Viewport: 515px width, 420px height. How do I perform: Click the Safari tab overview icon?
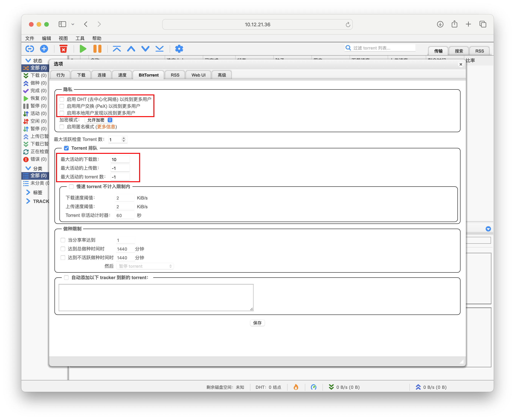[483, 24]
